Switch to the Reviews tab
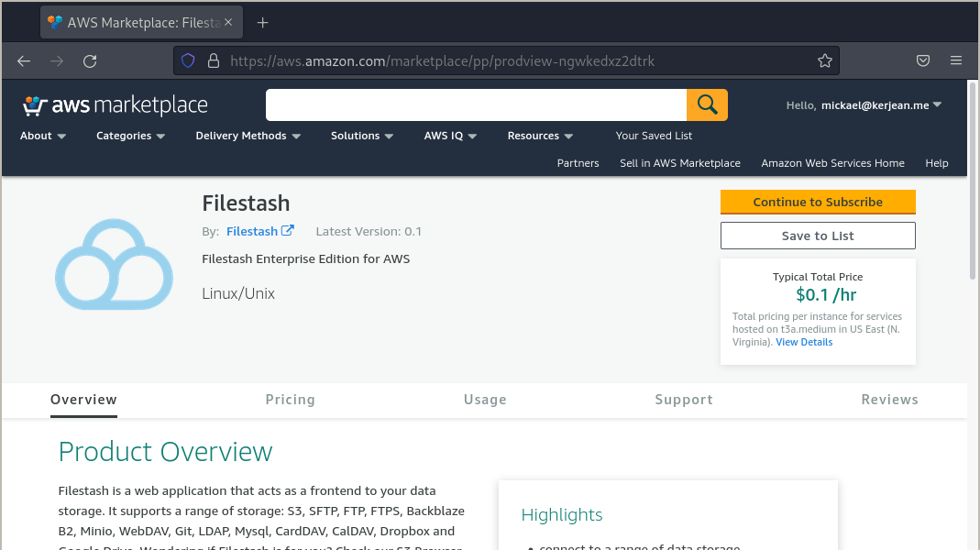The width and height of the screenshot is (980, 550). coord(889,400)
